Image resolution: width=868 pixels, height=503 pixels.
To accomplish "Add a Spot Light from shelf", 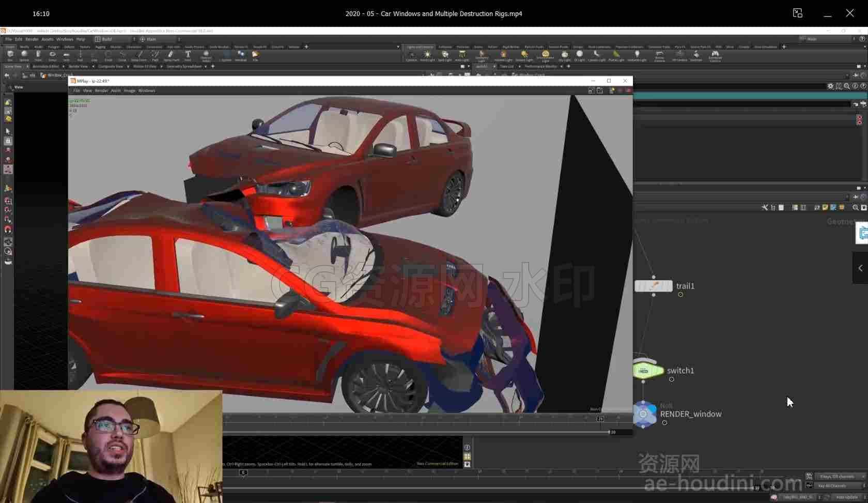I will point(445,56).
